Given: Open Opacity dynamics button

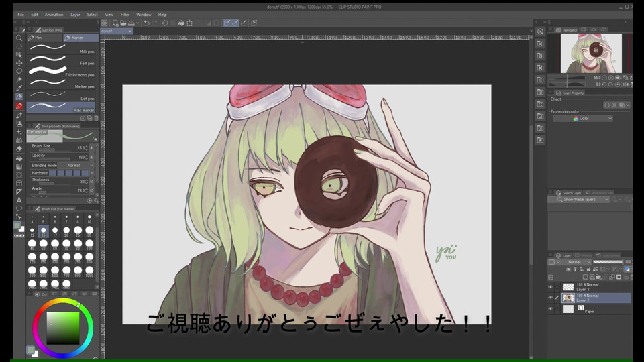Looking at the screenshot, I should (x=92, y=157).
